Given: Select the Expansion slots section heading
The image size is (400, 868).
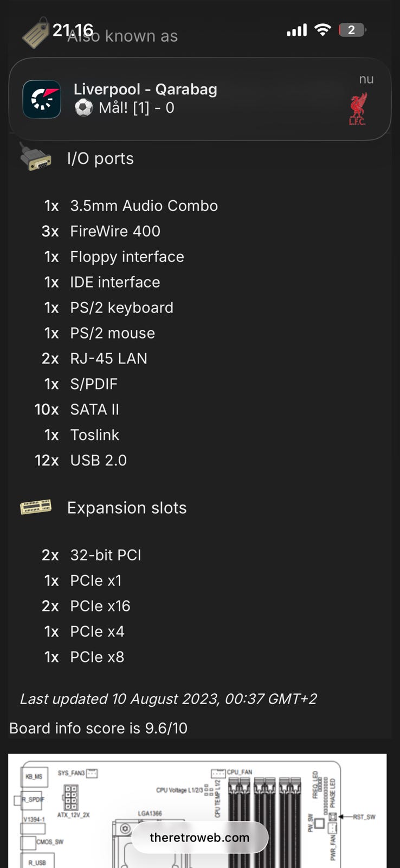Looking at the screenshot, I should (127, 508).
